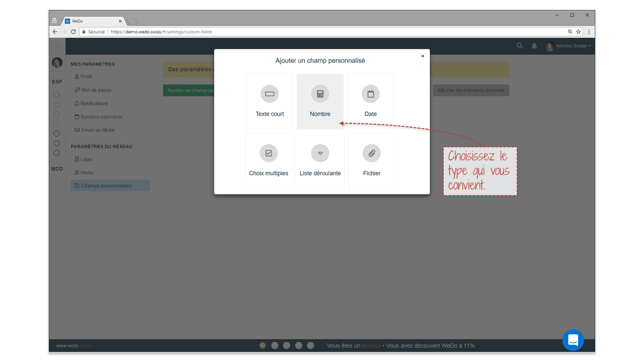Open browser zoom magnifier icon
The image size is (644, 362).
(570, 32)
